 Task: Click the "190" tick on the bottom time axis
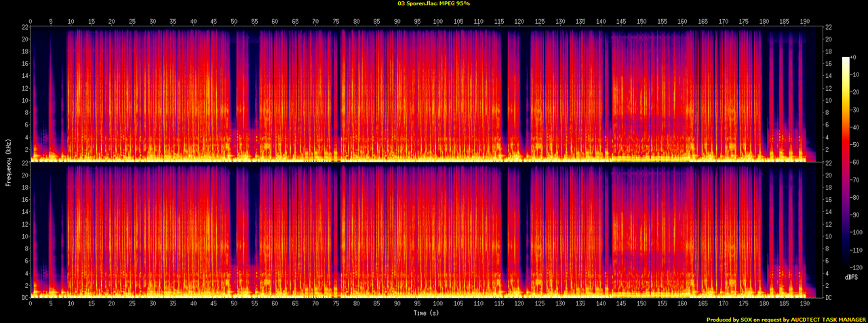(x=805, y=305)
